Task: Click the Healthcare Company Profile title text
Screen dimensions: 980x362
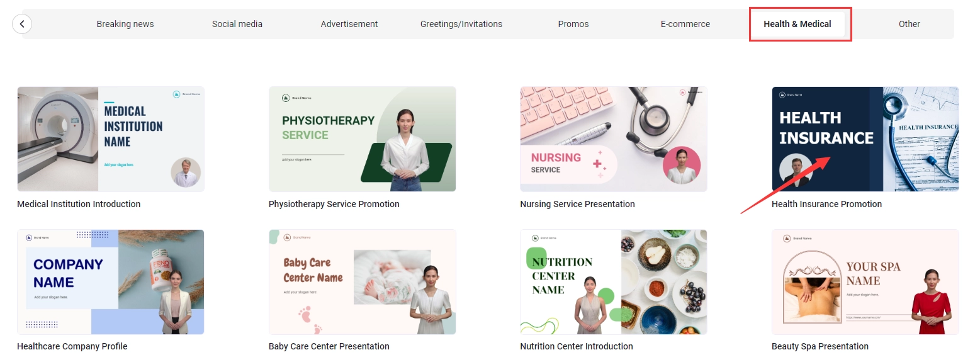Action: click(72, 346)
